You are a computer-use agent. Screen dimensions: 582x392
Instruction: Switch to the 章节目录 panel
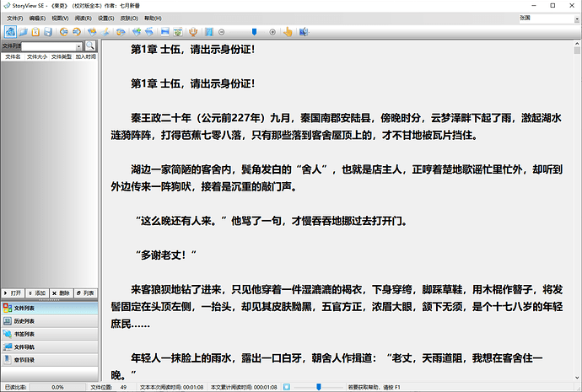click(x=50, y=360)
